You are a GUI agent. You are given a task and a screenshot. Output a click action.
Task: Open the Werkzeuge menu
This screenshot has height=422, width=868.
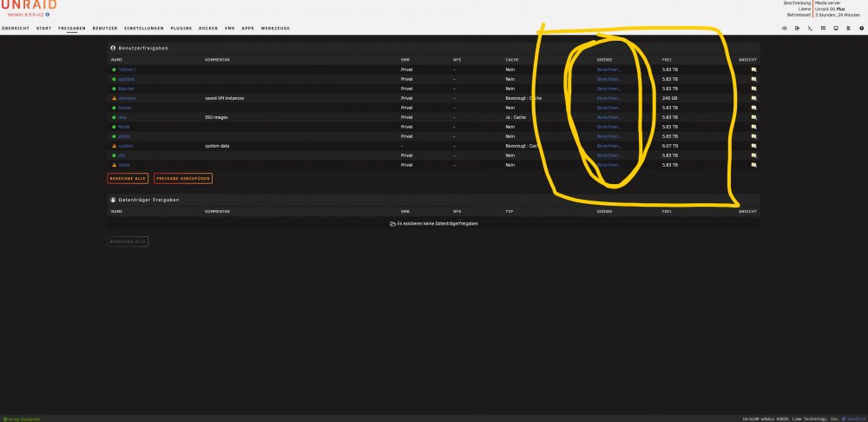pos(275,29)
